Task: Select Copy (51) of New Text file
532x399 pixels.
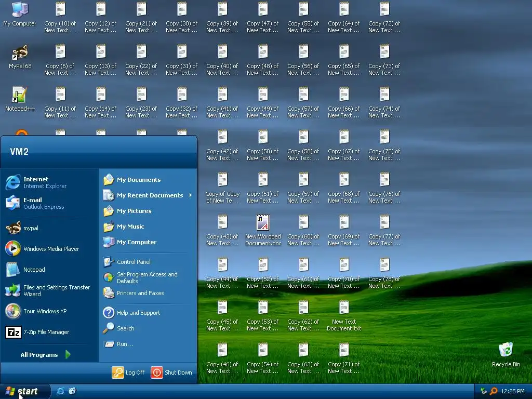Action: coord(263,188)
